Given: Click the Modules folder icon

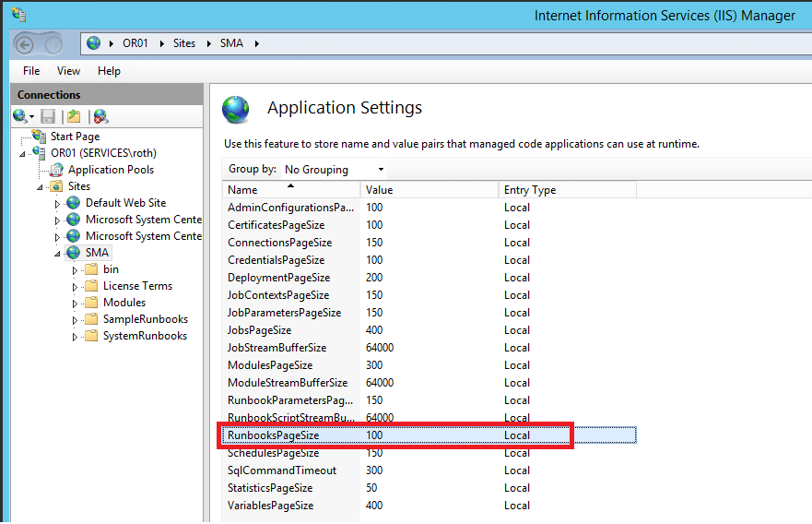Looking at the screenshot, I should point(91,303).
